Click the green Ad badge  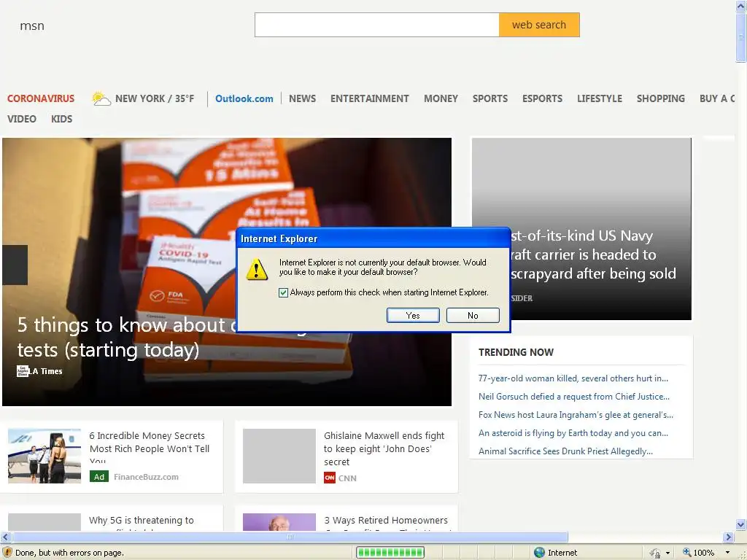click(99, 477)
